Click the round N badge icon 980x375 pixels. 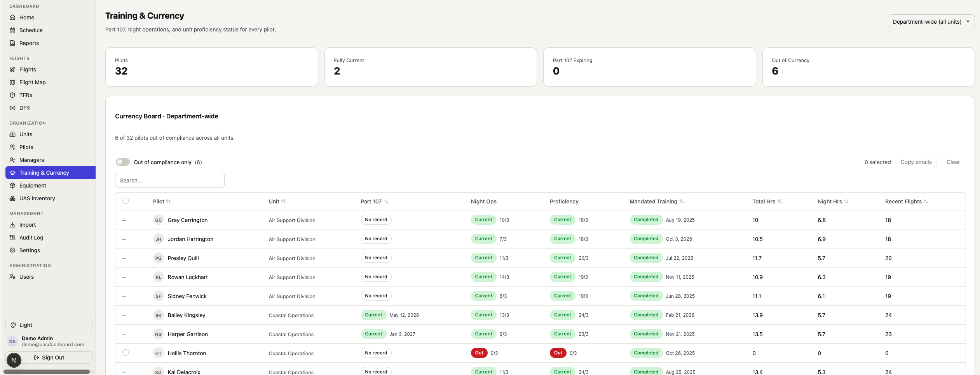pyautogui.click(x=14, y=360)
